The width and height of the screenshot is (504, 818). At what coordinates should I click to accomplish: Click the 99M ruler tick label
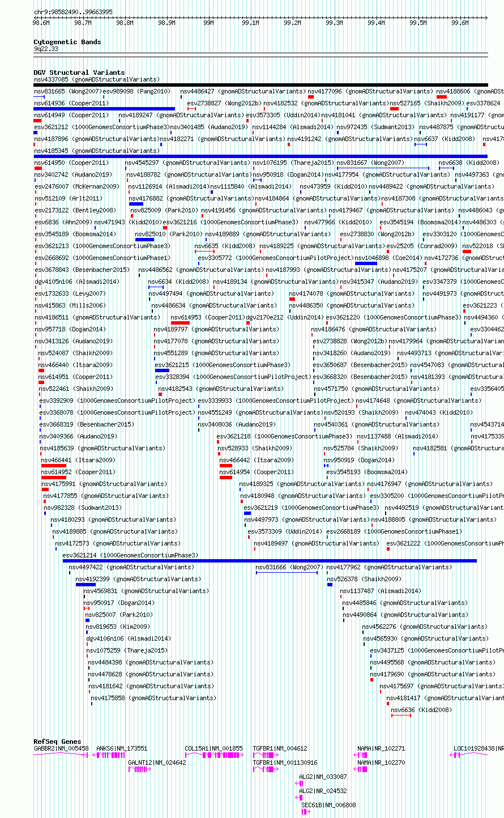coord(208,23)
